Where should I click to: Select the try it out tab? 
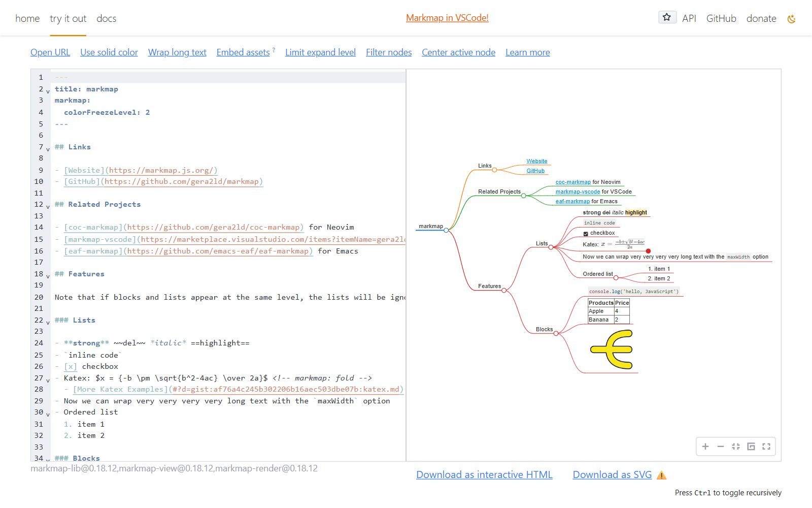[x=68, y=18]
